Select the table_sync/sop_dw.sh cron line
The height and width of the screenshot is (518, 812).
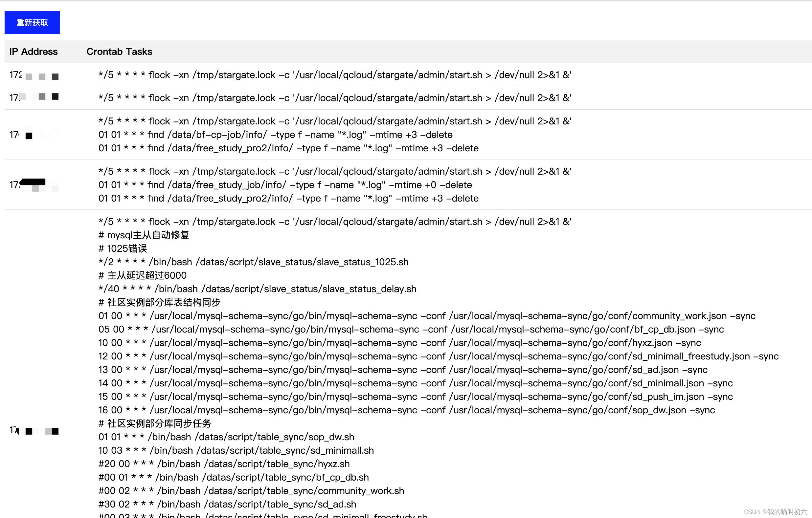click(x=226, y=437)
